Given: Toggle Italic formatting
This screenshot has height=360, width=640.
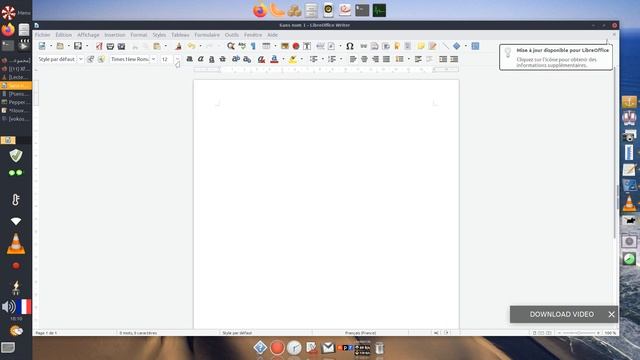Looking at the screenshot, I should pyautogui.click(x=200, y=59).
